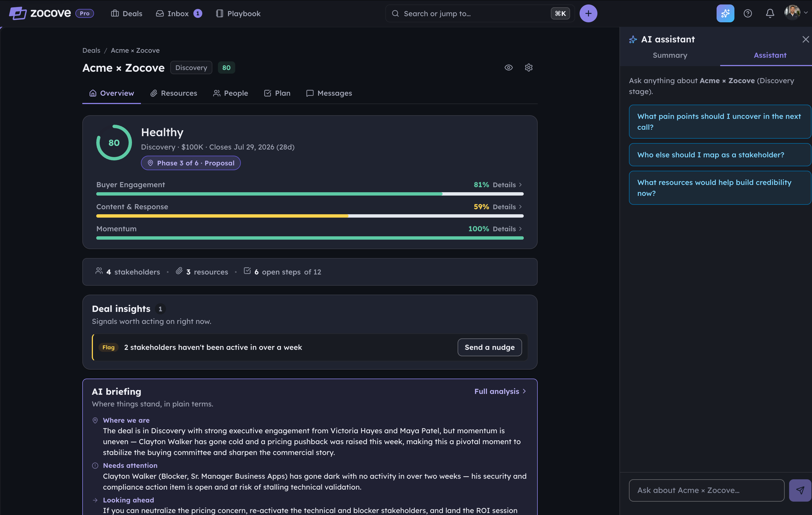Switch to the Plan tab
812x515 pixels.
point(277,93)
